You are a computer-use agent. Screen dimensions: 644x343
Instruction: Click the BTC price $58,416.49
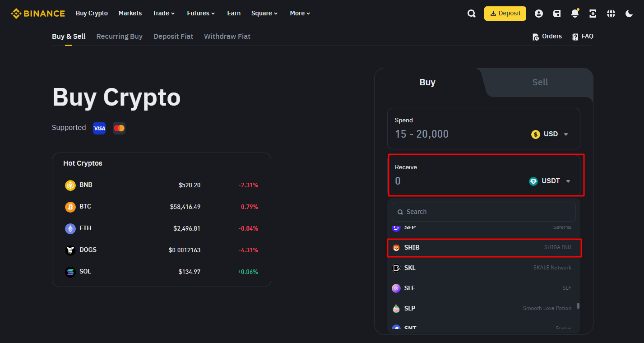[185, 207]
